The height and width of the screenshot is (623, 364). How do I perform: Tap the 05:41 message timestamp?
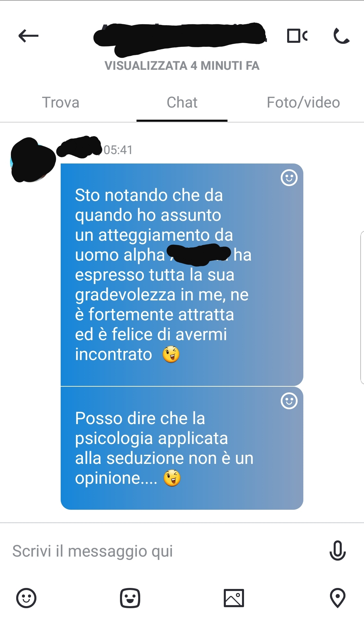pos(118,150)
